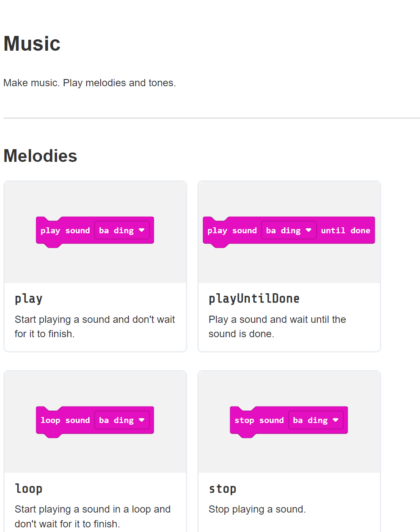This screenshot has width=420, height=532.
Task: Click the playUntilDone heading link
Action: click(x=254, y=298)
